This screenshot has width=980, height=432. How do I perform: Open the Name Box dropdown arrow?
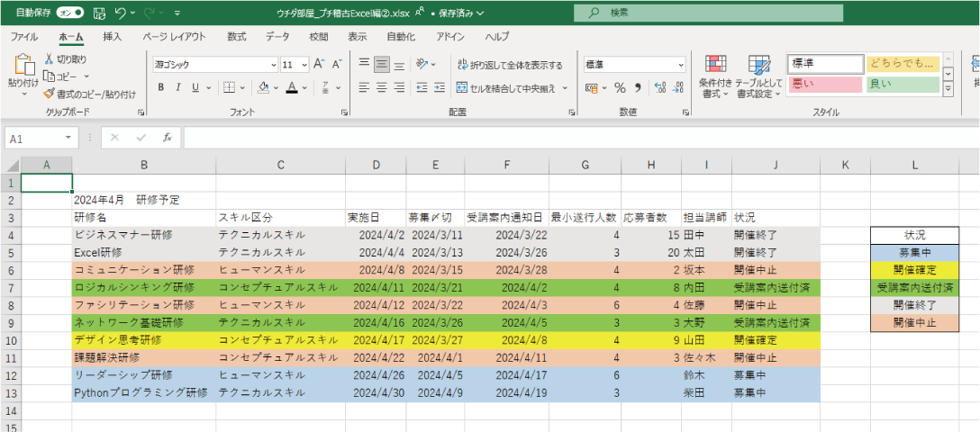(68, 138)
